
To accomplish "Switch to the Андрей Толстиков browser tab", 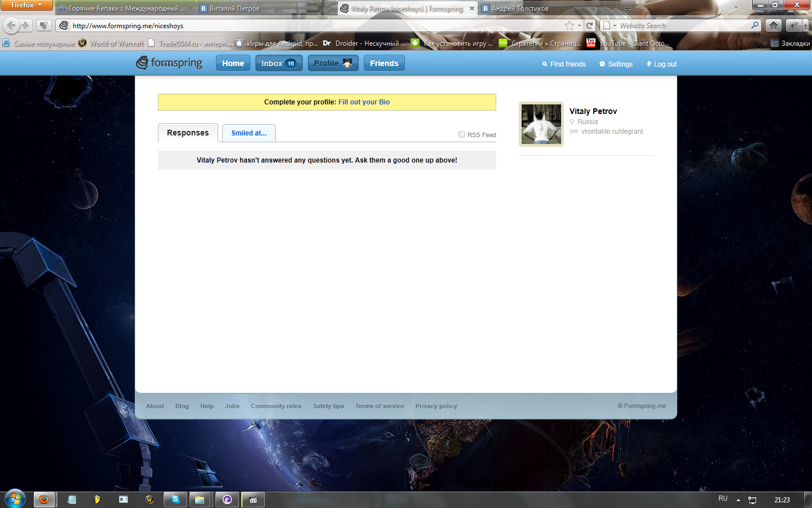I will [547, 8].
